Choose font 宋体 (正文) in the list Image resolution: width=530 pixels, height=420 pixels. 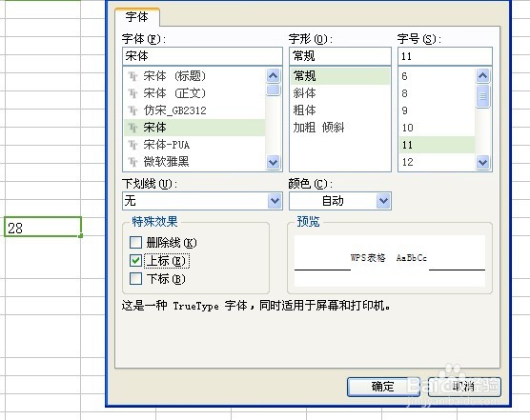tap(194, 93)
